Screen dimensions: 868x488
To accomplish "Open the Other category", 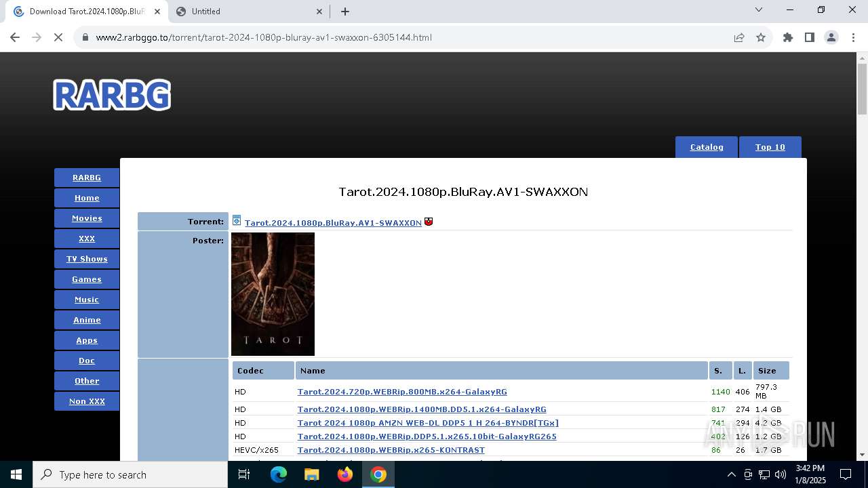I will [x=87, y=381].
